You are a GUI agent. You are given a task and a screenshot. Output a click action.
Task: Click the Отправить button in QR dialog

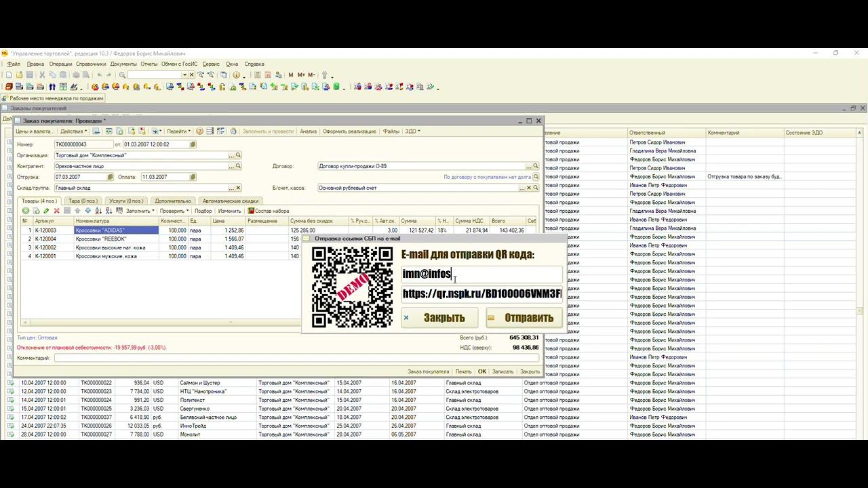[524, 318]
